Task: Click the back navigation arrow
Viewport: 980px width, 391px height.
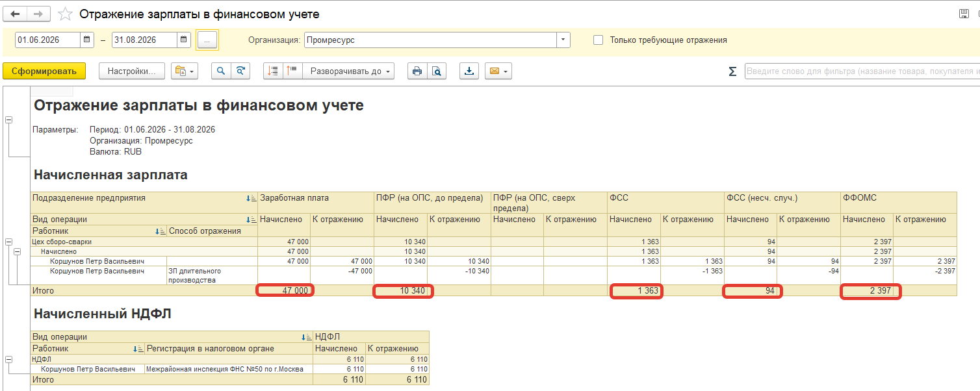Action: point(15,14)
